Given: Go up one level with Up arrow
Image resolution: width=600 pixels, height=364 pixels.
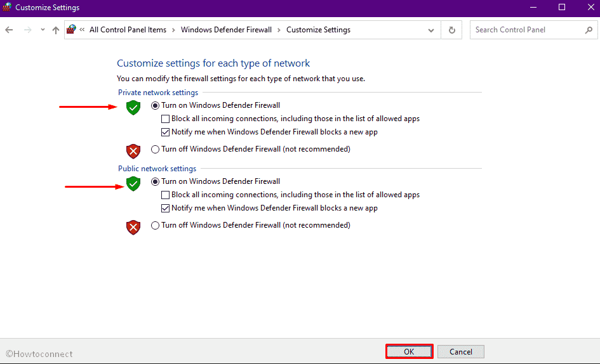Looking at the screenshot, I should pyautogui.click(x=56, y=30).
